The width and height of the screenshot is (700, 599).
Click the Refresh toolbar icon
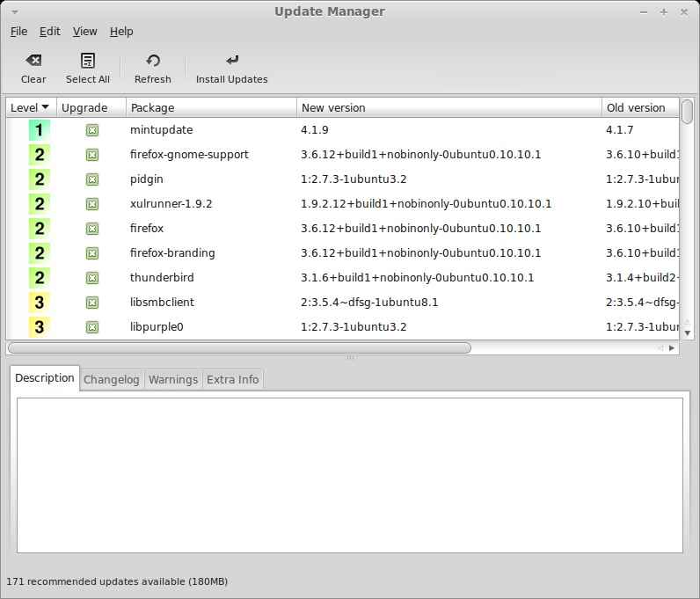point(153,61)
